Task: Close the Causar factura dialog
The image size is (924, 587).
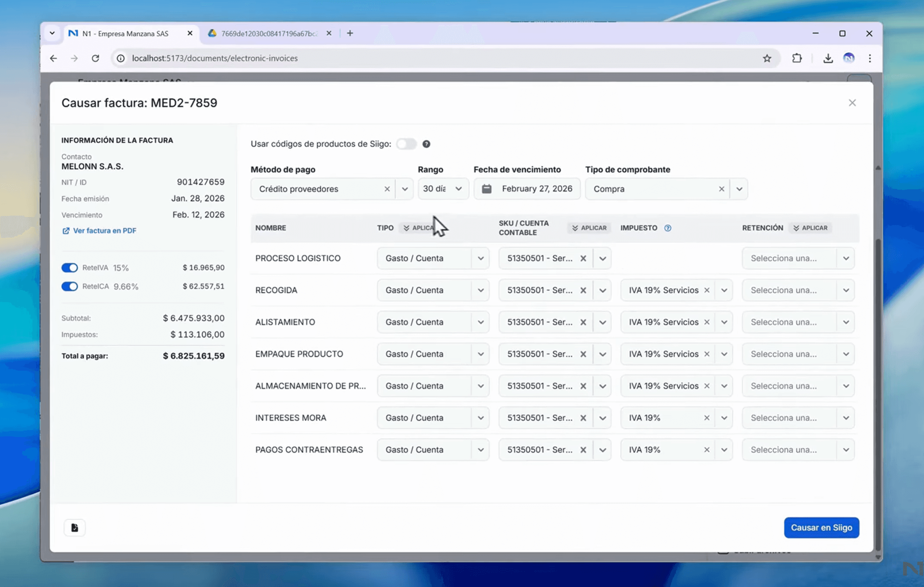Action: (852, 103)
